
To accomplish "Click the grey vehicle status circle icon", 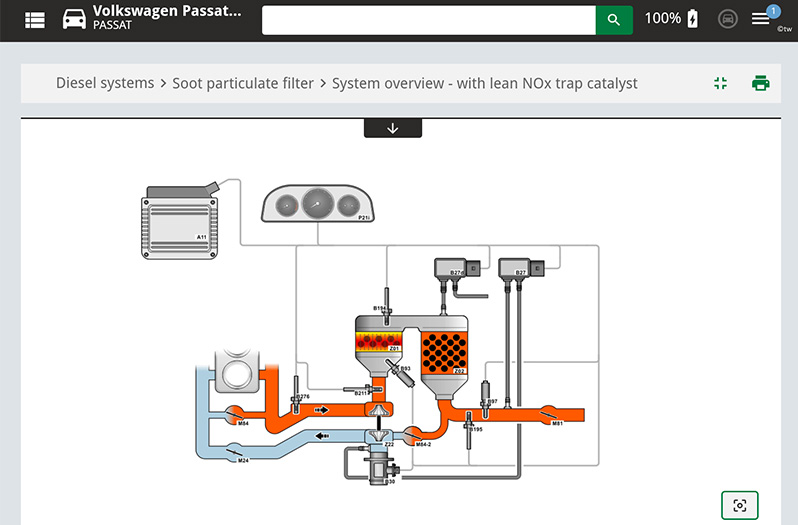I will pos(728,19).
